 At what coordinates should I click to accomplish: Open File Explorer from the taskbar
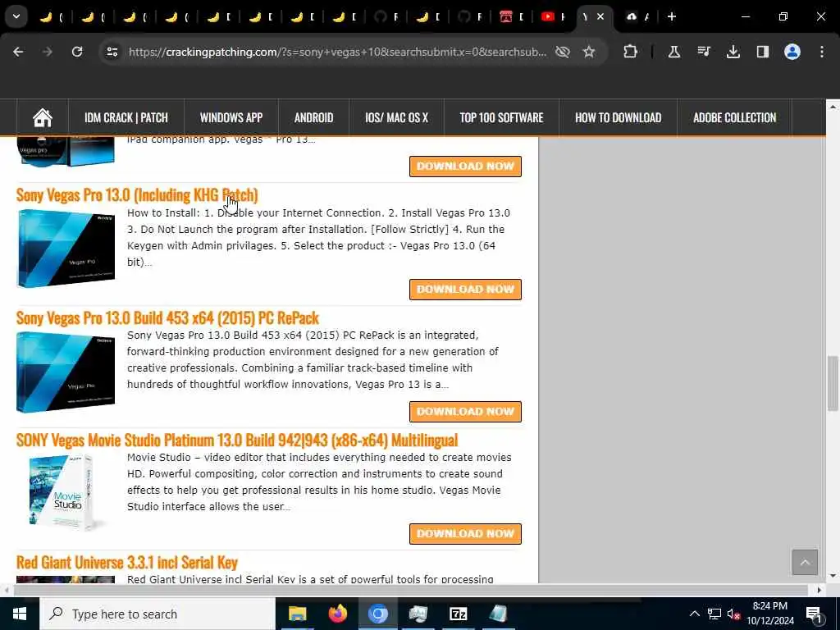(x=297, y=614)
